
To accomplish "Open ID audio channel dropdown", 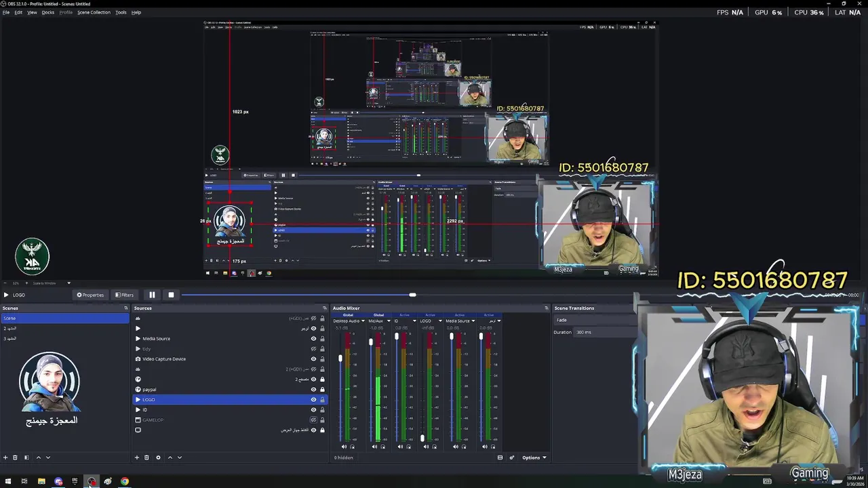I will 414,321.
